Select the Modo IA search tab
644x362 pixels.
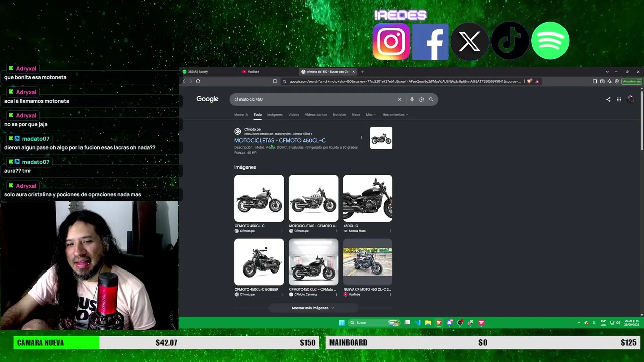(x=241, y=115)
